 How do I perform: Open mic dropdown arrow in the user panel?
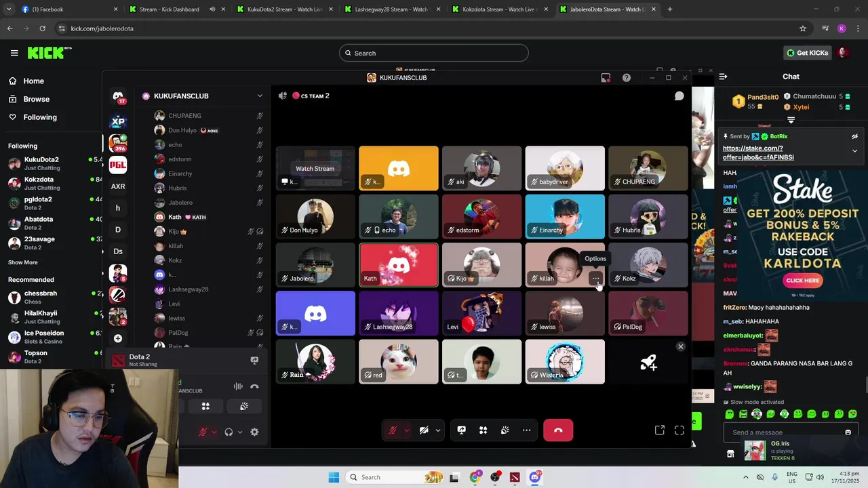click(214, 432)
